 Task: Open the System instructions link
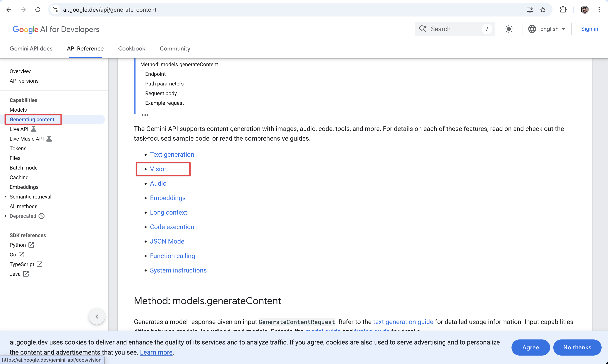178,270
